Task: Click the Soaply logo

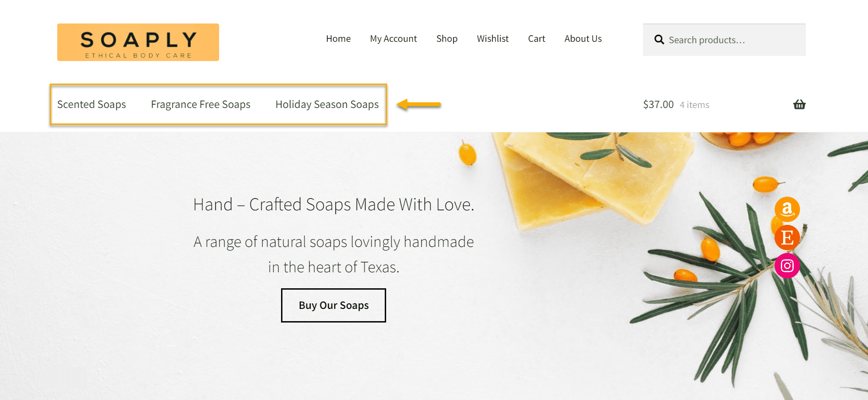Action: [138, 42]
